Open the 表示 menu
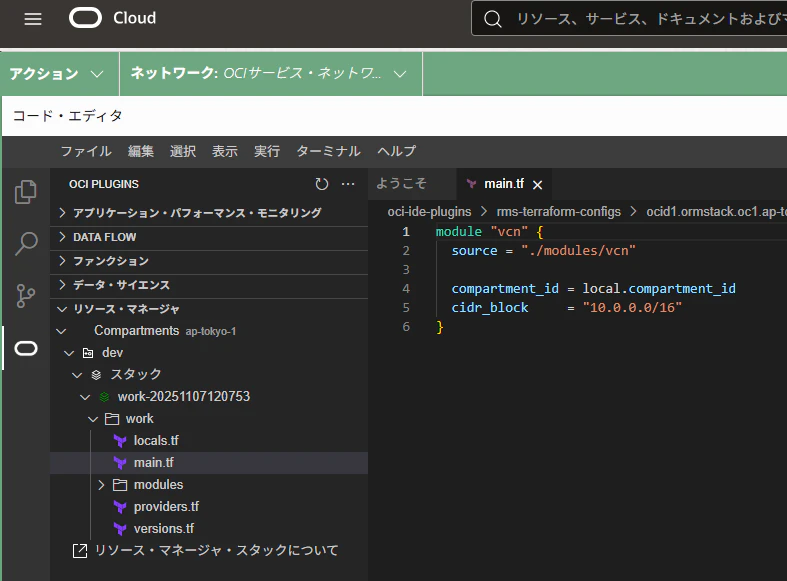The height and width of the screenshot is (581, 787). tap(224, 151)
